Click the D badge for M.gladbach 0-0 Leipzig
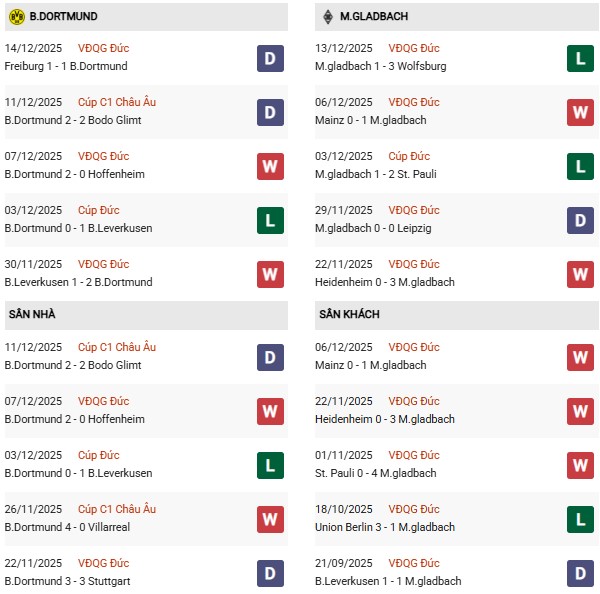 click(x=581, y=220)
